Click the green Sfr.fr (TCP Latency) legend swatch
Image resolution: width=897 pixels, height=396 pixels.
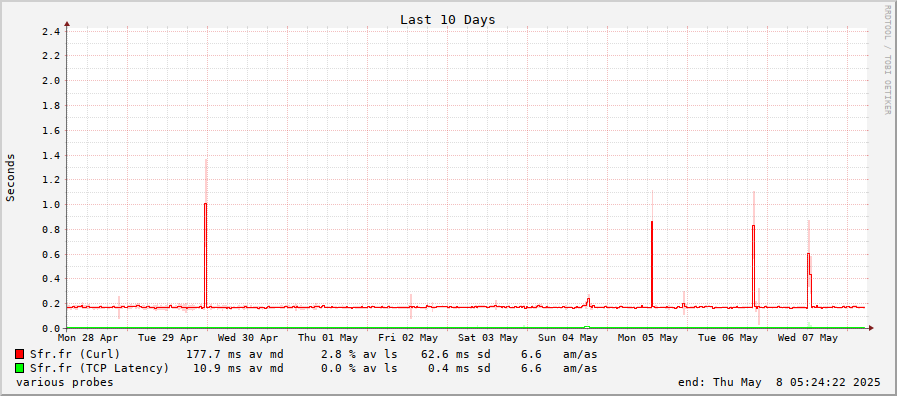[x=19, y=368]
